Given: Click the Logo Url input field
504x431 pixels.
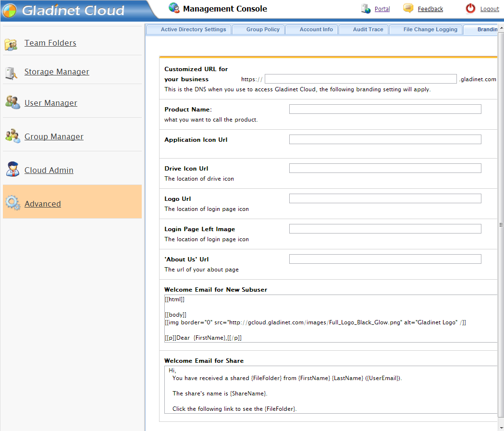Looking at the screenshot, I should [385, 198].
